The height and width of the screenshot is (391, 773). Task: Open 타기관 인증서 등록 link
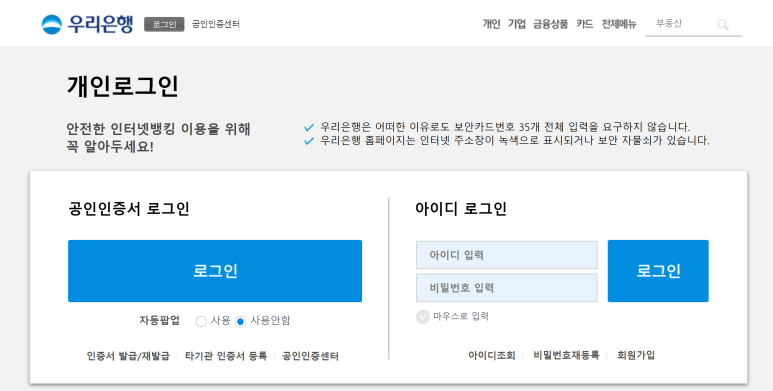pyautogui.click(x=226, y=355)
